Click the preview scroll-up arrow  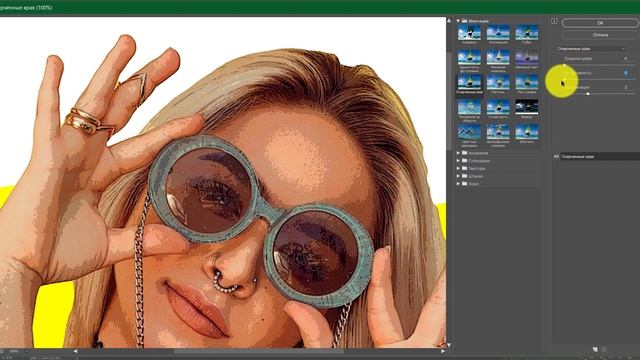tap(449, 20)
